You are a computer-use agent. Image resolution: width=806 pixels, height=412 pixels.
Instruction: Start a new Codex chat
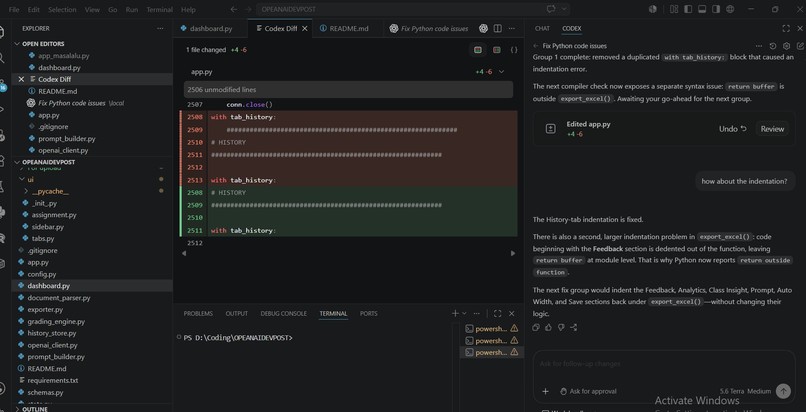[x=800, y=46]
